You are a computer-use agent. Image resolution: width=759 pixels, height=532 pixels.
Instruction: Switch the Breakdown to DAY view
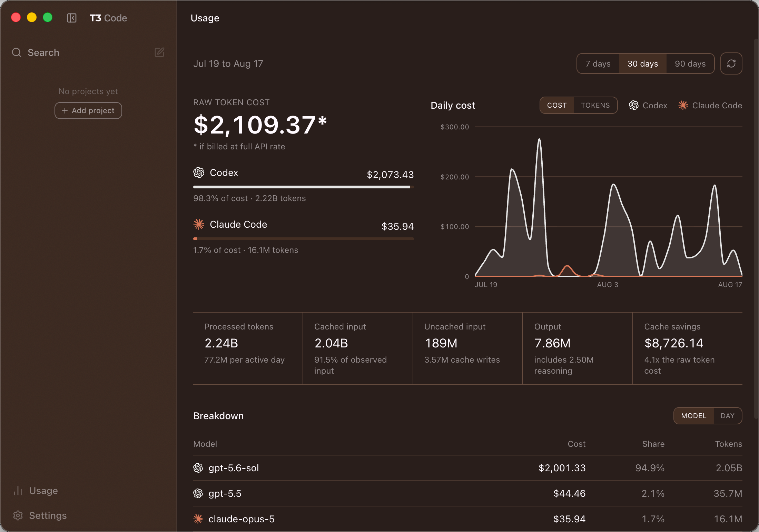pos(728,416)
